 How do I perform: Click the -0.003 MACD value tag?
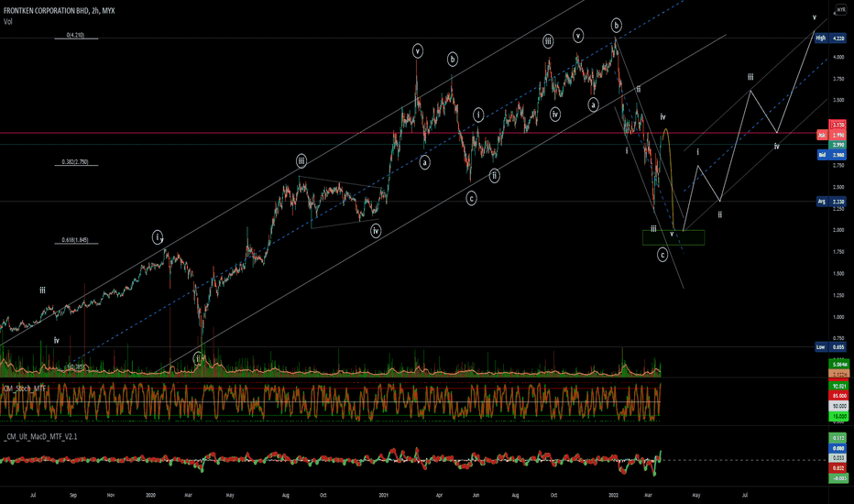(838, 478)
